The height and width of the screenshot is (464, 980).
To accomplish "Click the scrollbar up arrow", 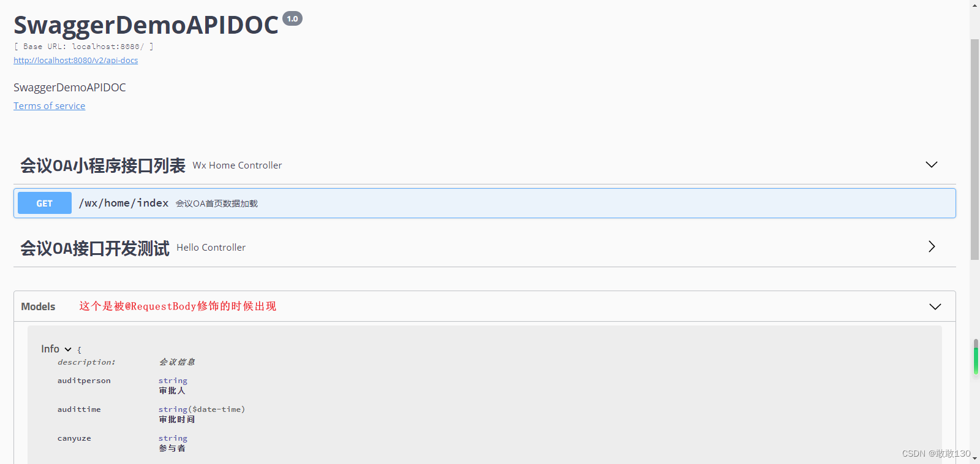I will [974, 5].
